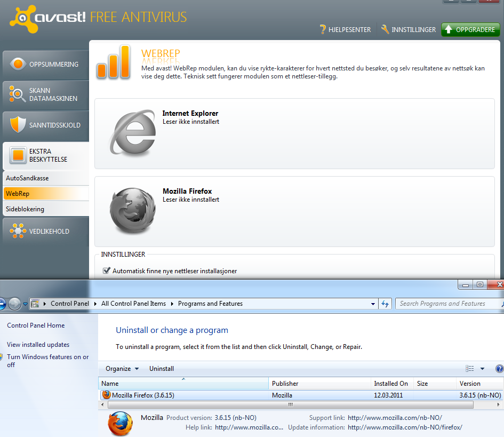The image size is (504, 437).
Task: Minimize the Programs and Features window
Action: tap(466, 284)
